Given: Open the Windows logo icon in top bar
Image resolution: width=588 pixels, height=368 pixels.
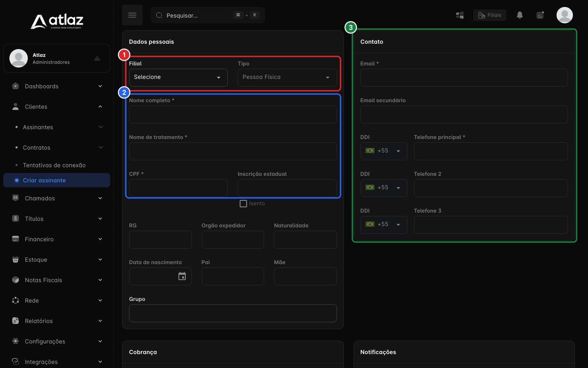Looking at the screenshot, I should (x=460, y=15).
